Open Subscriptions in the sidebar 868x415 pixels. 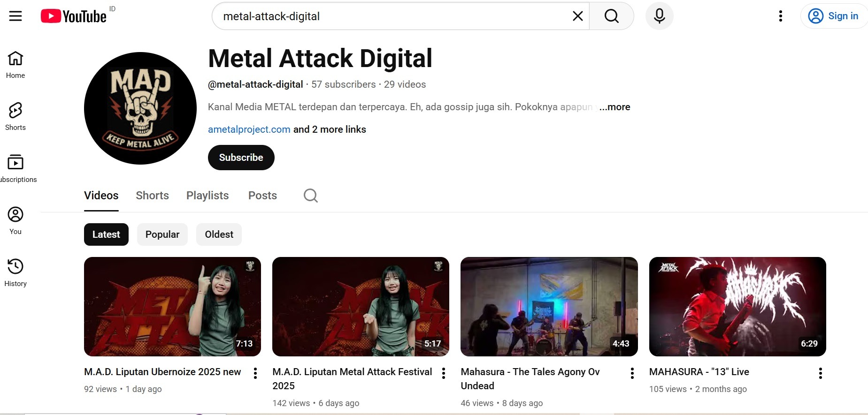(17, 169)
